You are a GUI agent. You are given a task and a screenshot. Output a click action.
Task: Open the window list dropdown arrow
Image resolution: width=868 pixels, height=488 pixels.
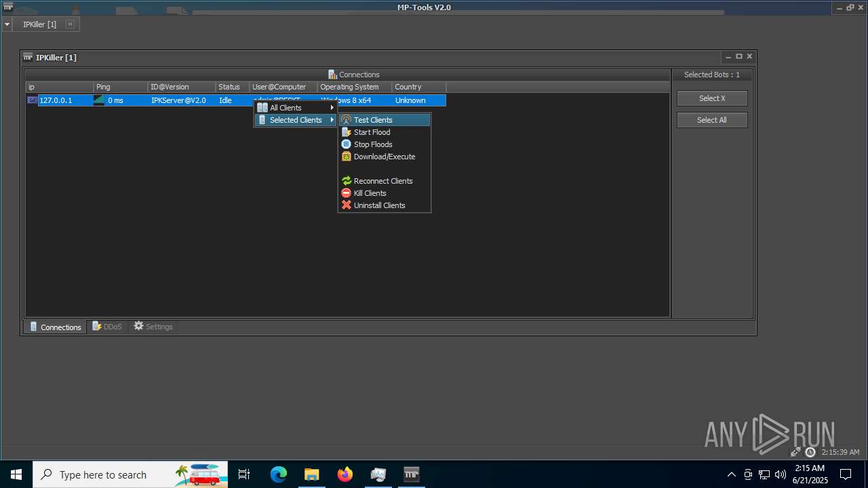click(x=7, y=24)
